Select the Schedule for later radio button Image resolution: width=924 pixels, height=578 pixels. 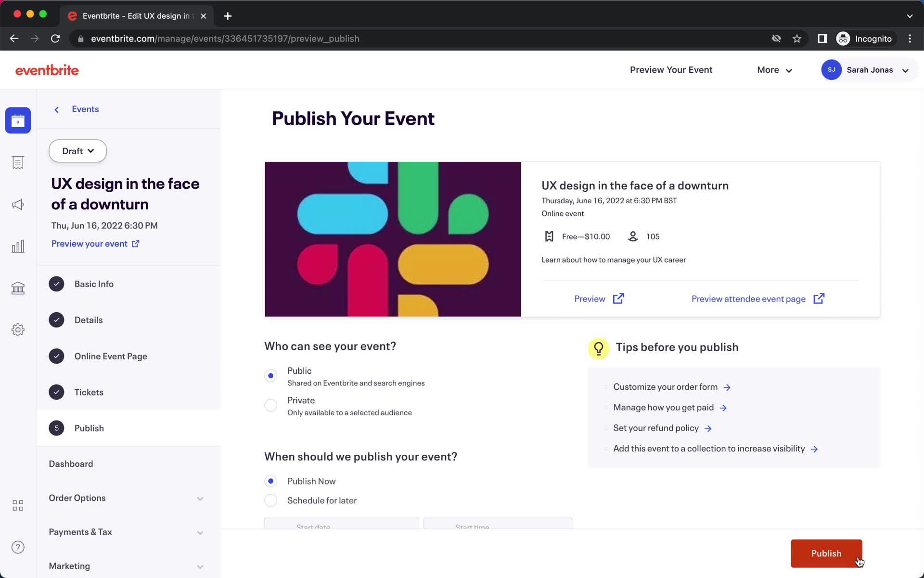271,500
